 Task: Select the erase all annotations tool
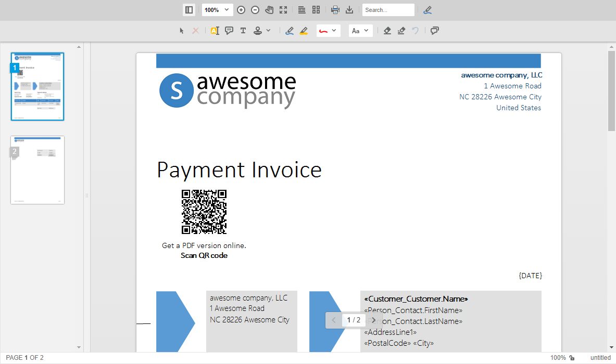[x=401, y=31]
